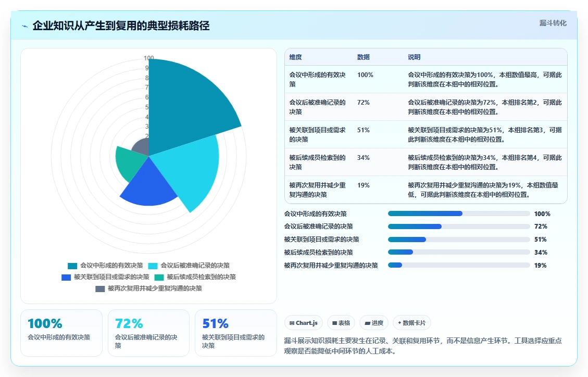Click the lightning icon beside the title
Screen dimensions: 588x377
tap(25, 26)
